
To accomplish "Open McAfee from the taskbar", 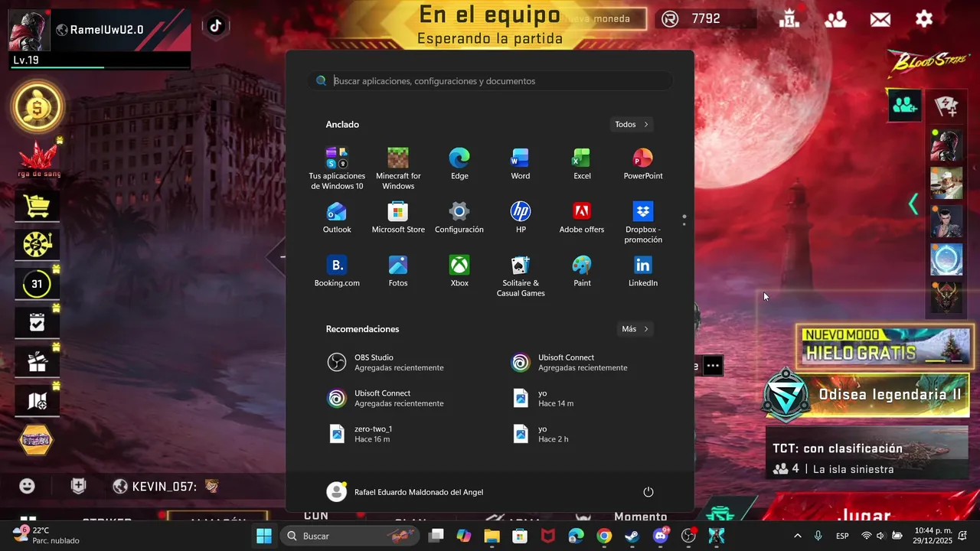I will click(548, 536).
